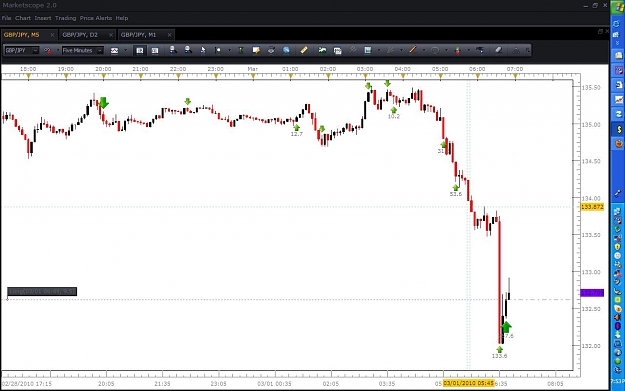Open the File menu
The image size is (625, 391).
(x=6, y=18)
